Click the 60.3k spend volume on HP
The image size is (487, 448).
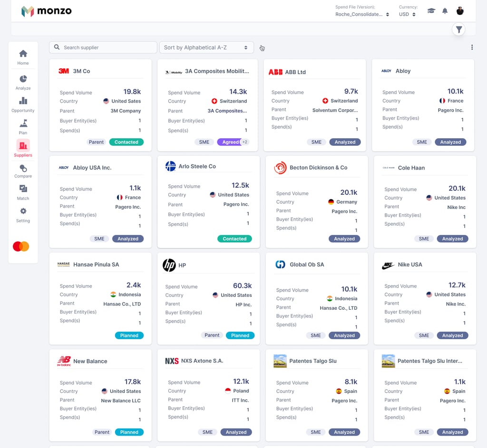point(242,286)
